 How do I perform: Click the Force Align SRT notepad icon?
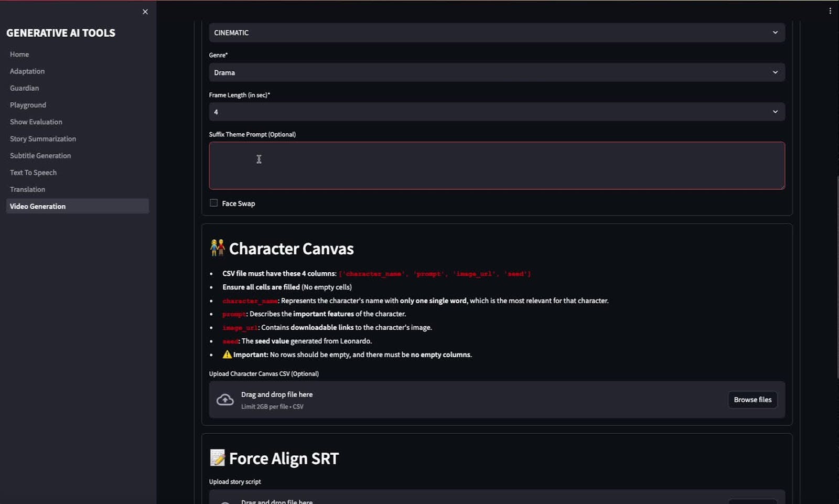pyautogui.click(x=217, y=458)
